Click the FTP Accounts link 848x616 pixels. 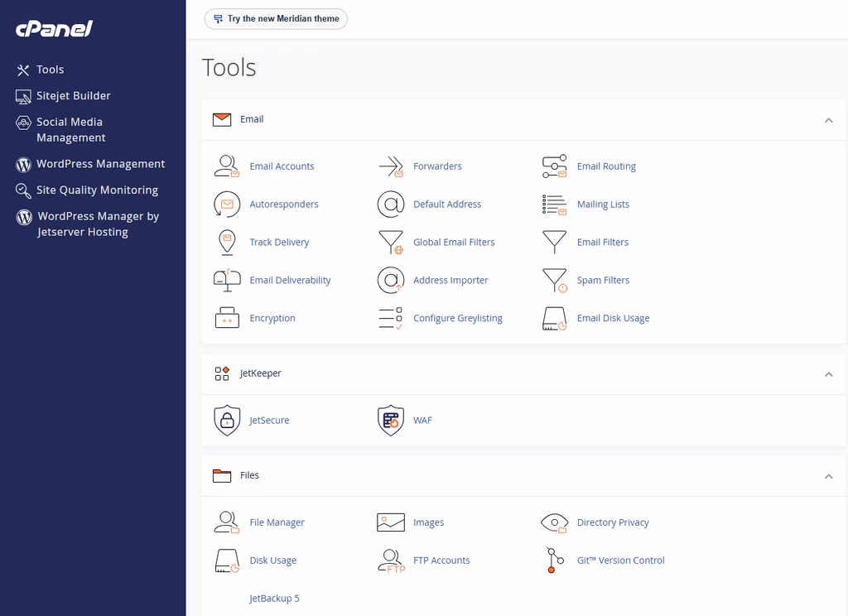[x=441, y=561]
